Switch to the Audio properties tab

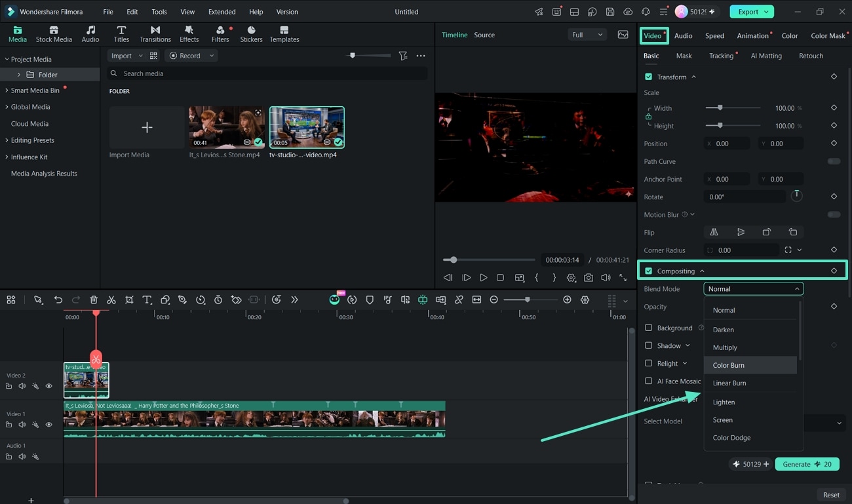pyautogui.click(x=684, y=35)
